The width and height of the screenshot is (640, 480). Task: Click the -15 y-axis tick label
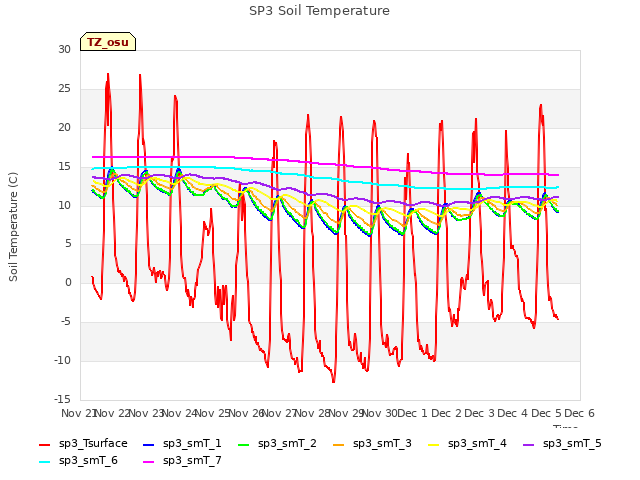[x=62, y=399]
